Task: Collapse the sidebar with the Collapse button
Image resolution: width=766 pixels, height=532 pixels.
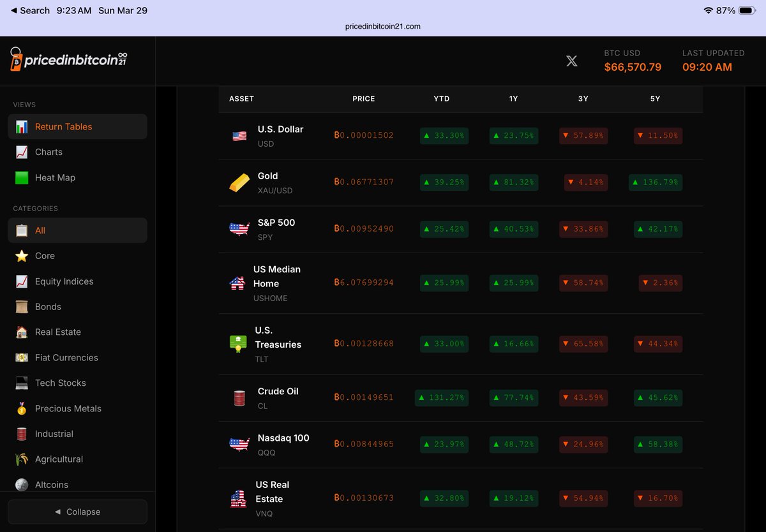Action: pyautogui.click(x=77, y=512)
